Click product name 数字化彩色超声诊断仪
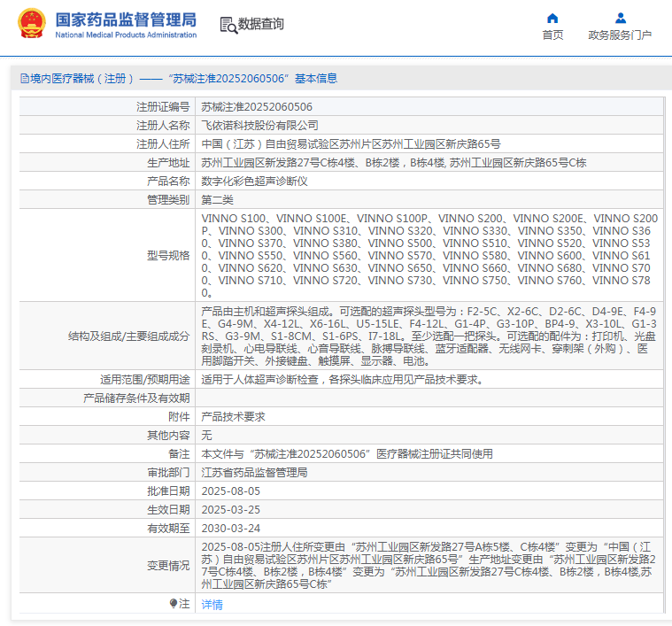 point(254,181)
